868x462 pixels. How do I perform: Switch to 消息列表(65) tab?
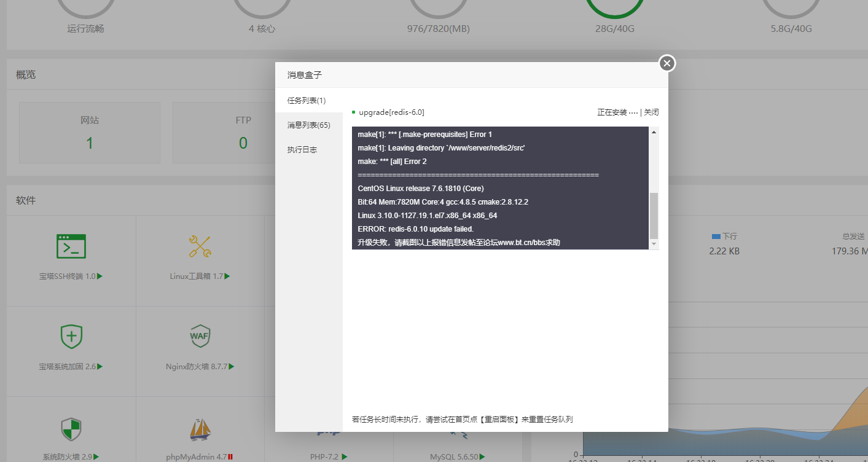[309, 125]
